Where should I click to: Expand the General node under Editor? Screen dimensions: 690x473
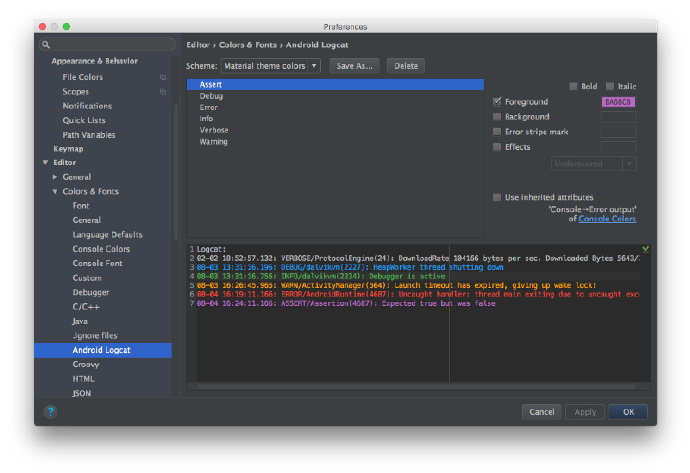pos(55,177)
